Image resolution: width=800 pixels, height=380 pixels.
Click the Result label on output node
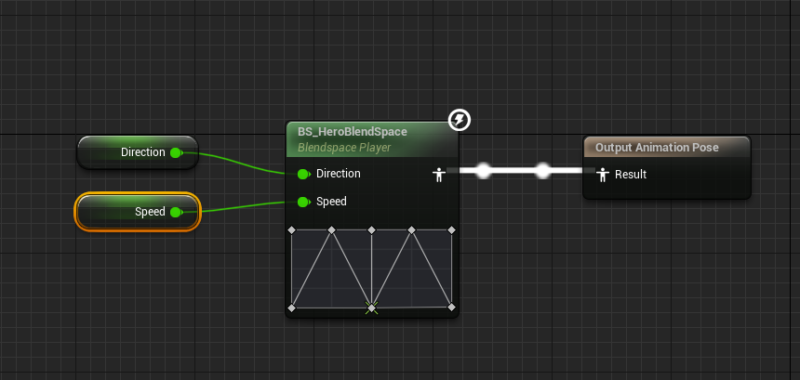point(631,174)
